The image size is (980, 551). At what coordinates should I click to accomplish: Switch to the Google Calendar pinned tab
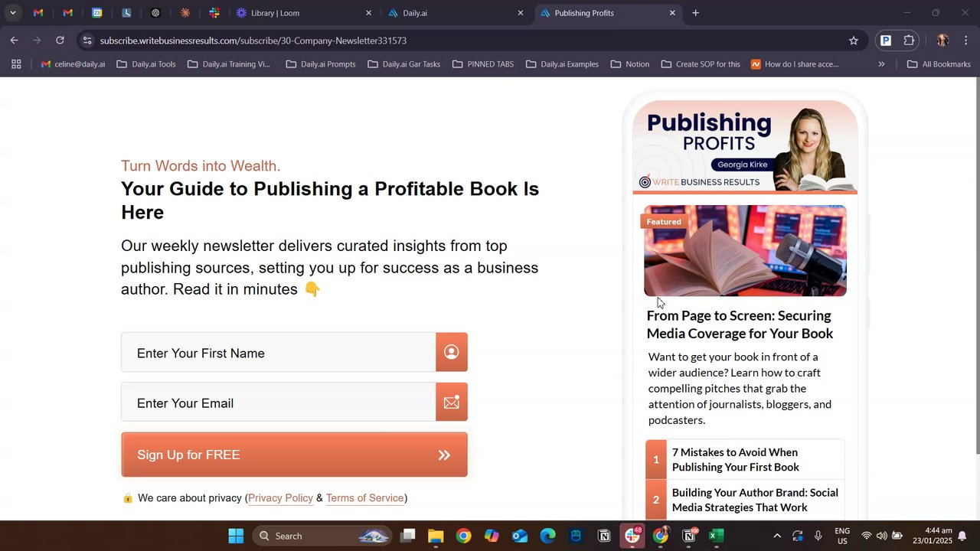pos(97,13)
